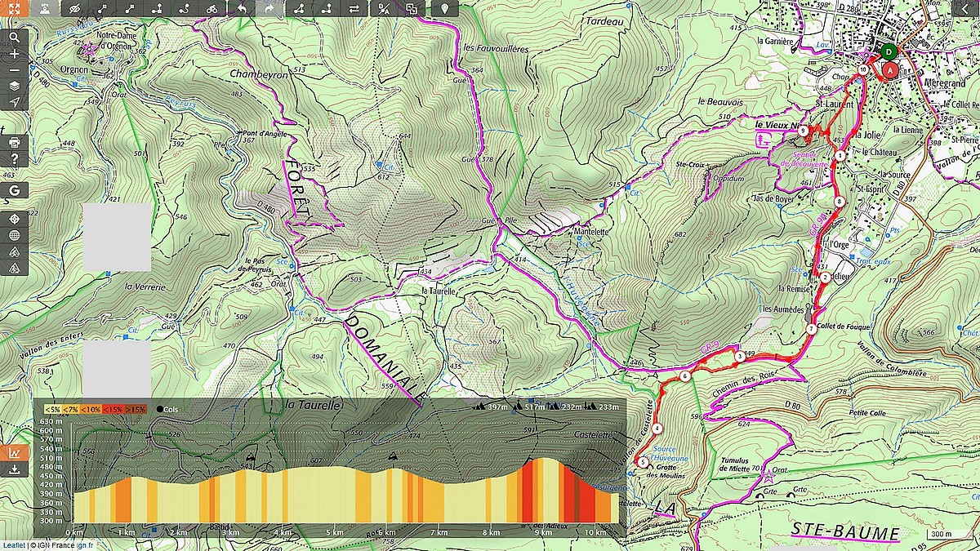Toggle the orange elevation profile chart button

coord(15,453)
